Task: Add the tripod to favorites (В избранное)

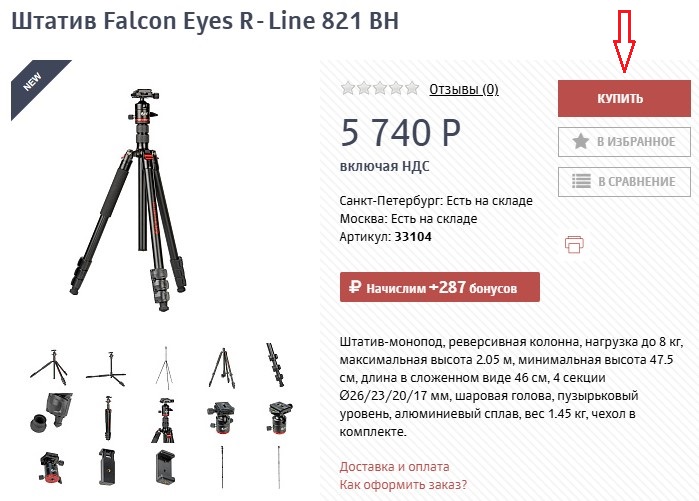Action: pyautogui.click(x=624, y=141)
